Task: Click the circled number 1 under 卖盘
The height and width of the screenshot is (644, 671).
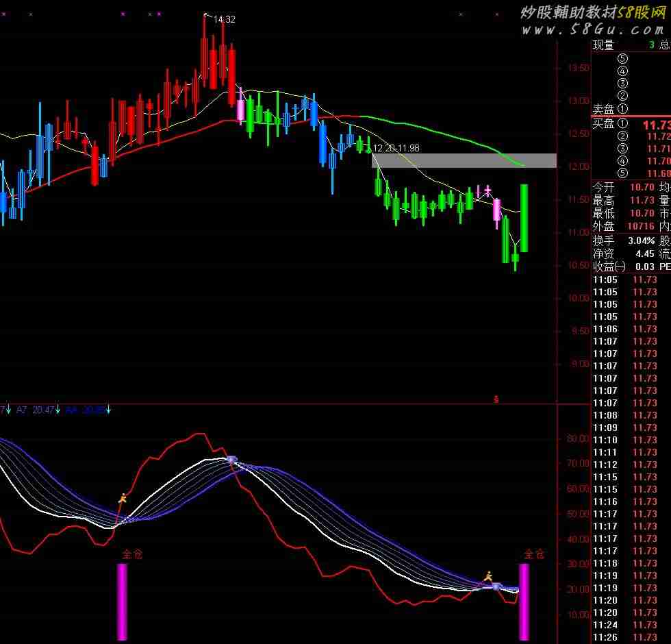Action: (622, 108)
